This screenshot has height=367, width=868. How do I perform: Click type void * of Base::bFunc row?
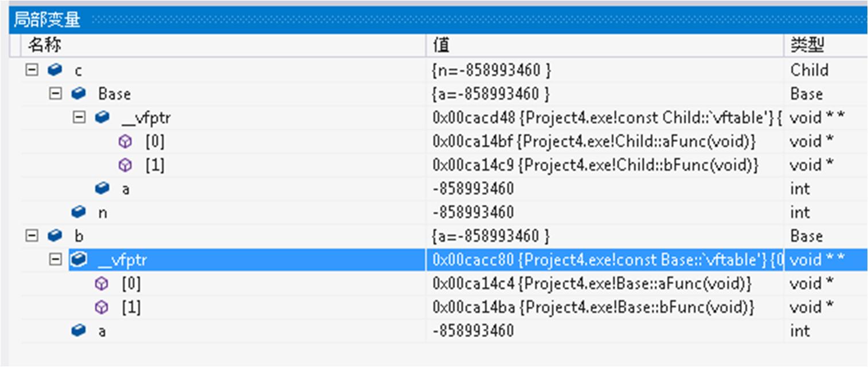812,307
